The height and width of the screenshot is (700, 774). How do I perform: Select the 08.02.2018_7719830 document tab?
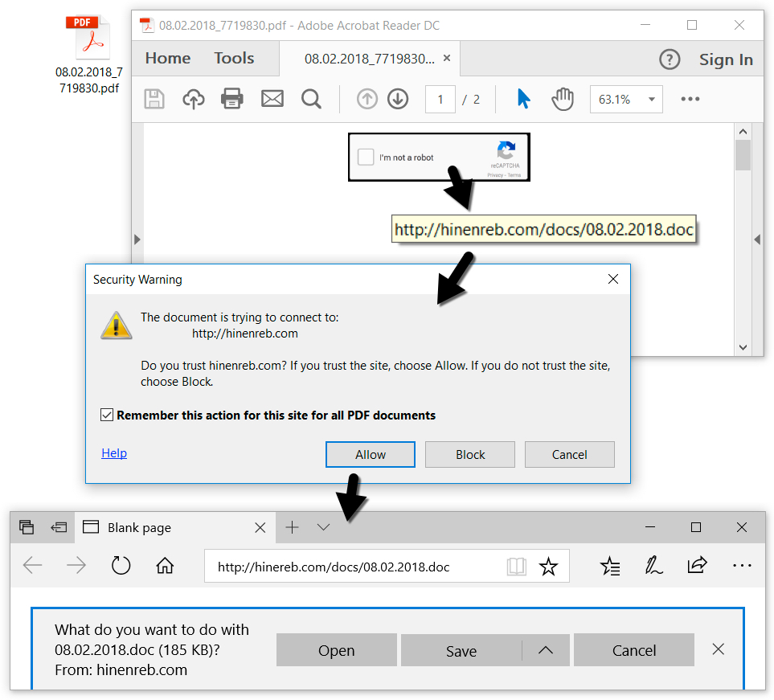tap(370, 59)
